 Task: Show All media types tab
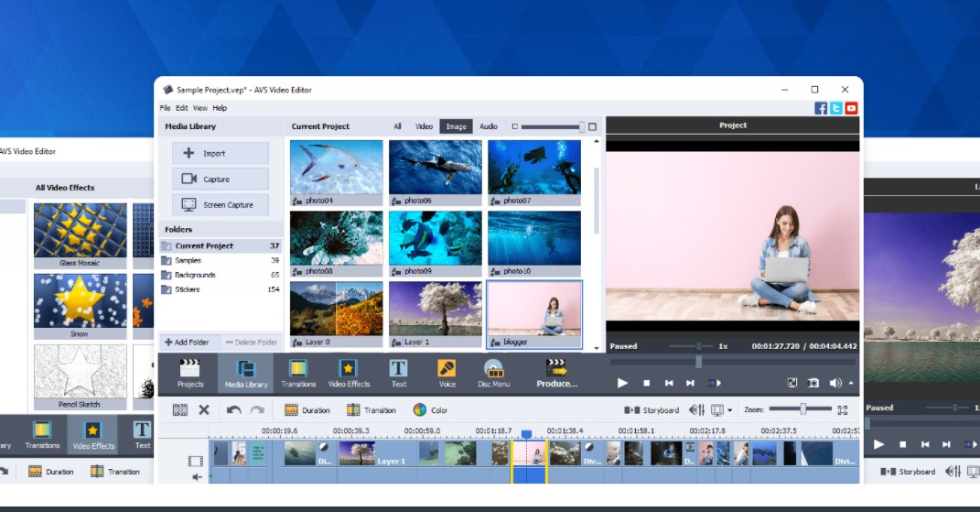pyautogui.click(x=397, y=126)
